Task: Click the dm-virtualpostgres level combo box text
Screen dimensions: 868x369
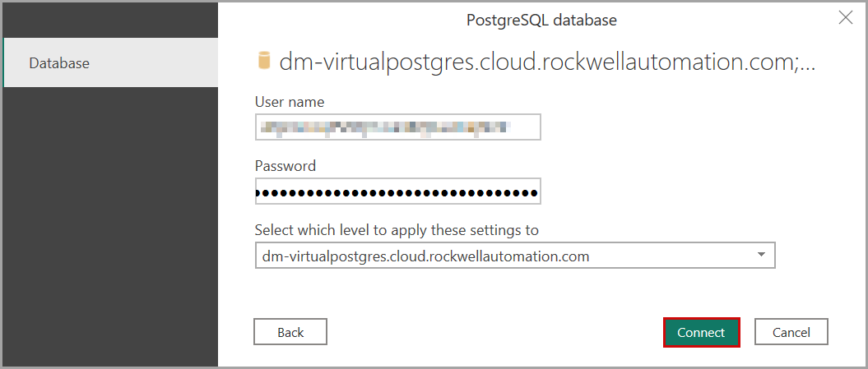Action: point(426,256)
